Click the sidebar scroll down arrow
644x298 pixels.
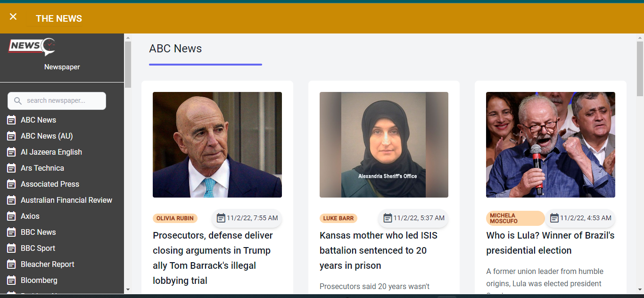[128, 290]
